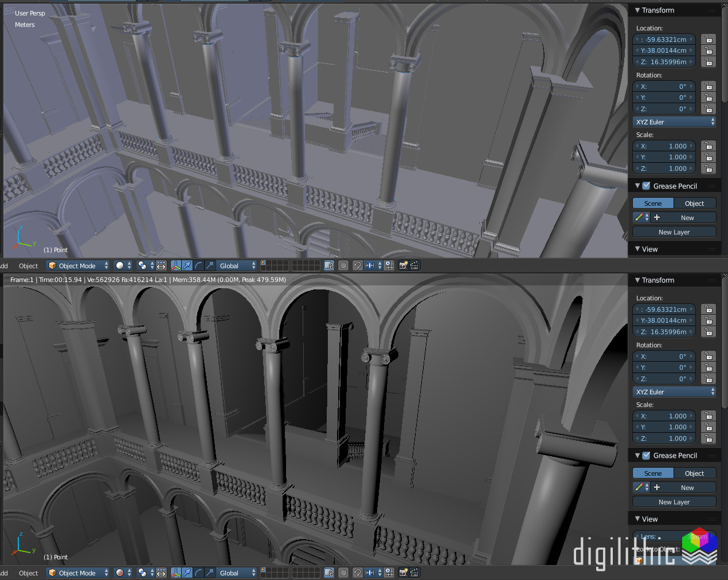The image size is (728, 580).
Task: Click OpenGL render image camera icon in upper header
Action: tap(403, 265)
